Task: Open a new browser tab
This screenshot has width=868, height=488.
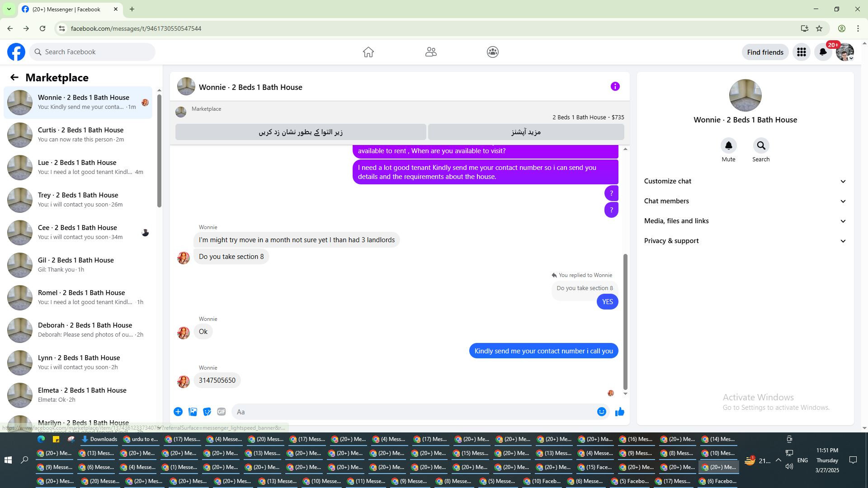Action: pyautogui.click(x=132, y=9)
